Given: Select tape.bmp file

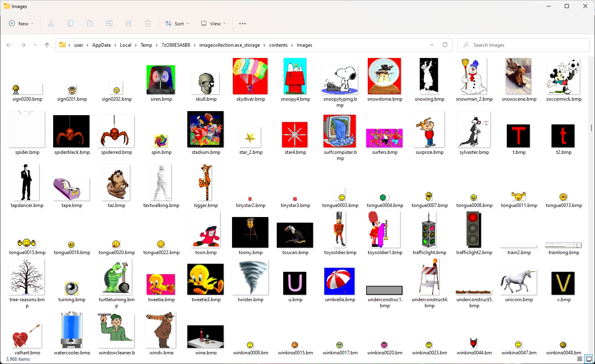Looking at the screenshot, I should point(71,189).
